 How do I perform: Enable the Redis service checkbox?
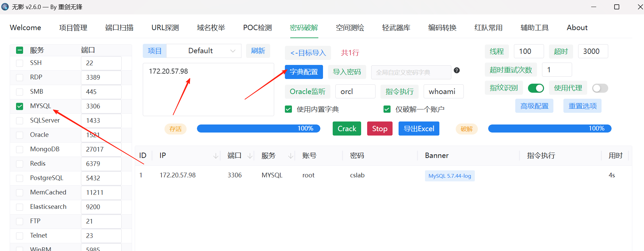20,164
